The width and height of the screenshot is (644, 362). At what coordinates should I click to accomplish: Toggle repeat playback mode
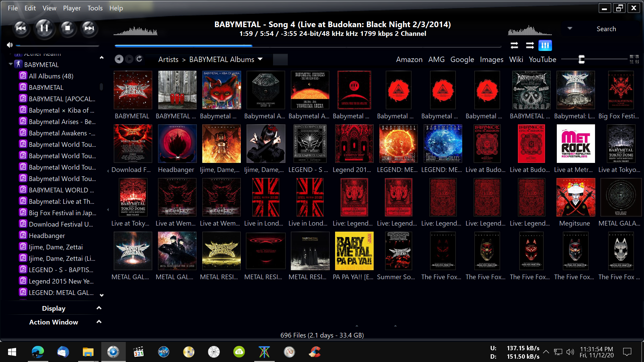coord(514,45)
